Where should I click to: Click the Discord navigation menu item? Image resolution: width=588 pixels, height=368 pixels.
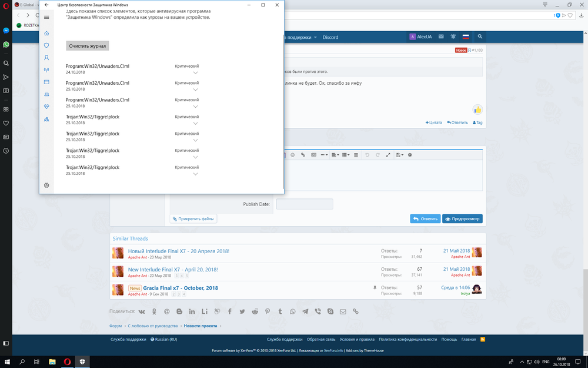(x=330, y=37)
